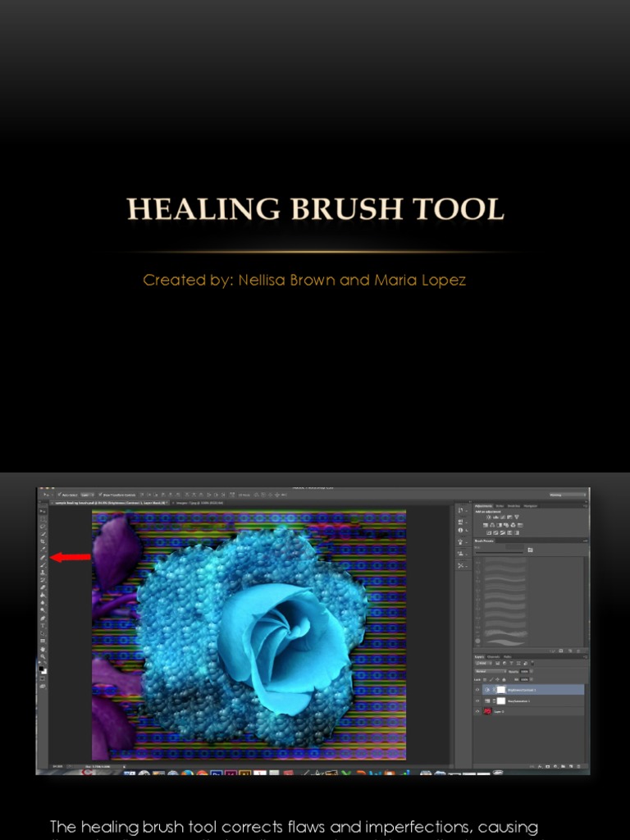Select the Blur tool
The image size is (630, 840).
pyautogui.click(x=43, y=603)
